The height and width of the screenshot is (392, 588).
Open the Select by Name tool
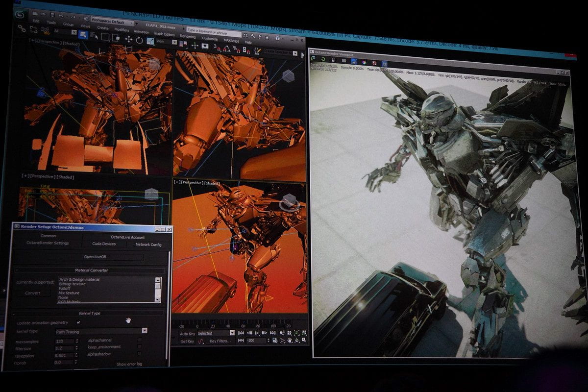click(x=94, y=35)
